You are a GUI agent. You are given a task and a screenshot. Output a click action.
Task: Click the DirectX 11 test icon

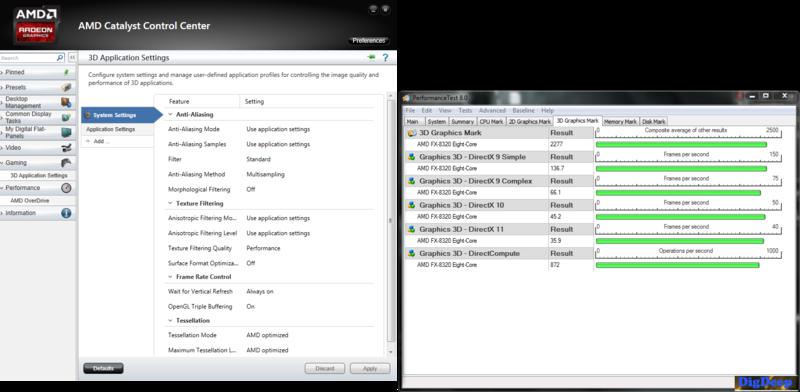pos(412,229)
